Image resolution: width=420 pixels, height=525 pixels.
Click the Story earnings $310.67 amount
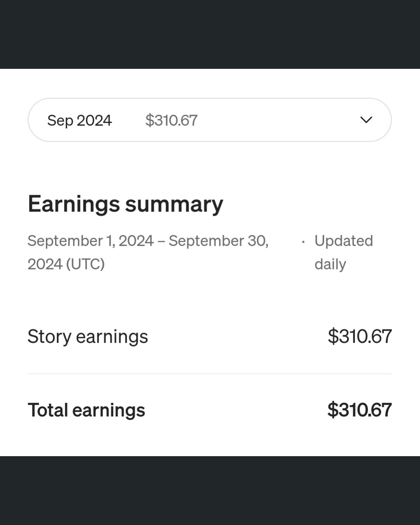(x=359, y=336)
